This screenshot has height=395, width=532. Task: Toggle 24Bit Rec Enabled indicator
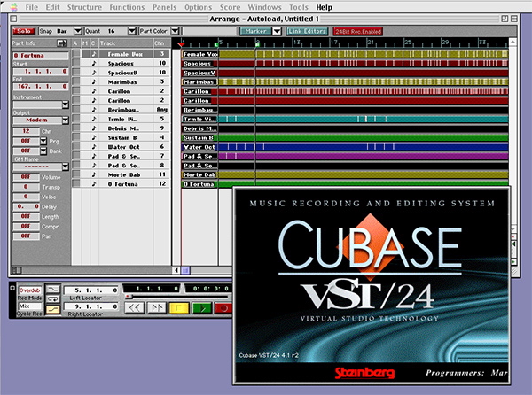click(358, 32)
